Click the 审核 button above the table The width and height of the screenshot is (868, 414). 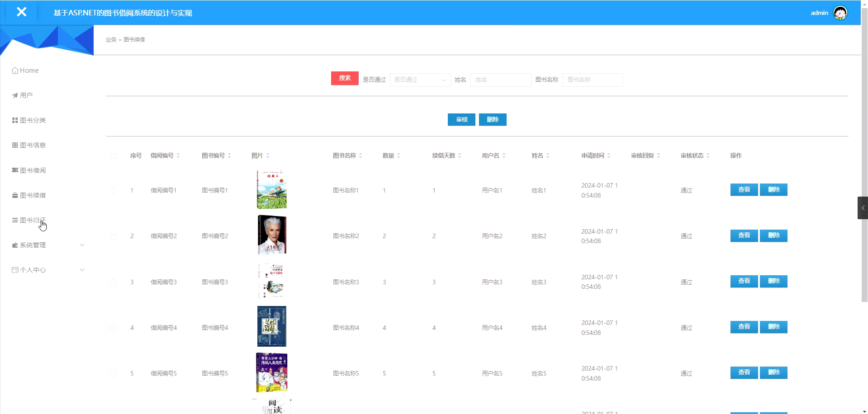click(x=461, y=119)
